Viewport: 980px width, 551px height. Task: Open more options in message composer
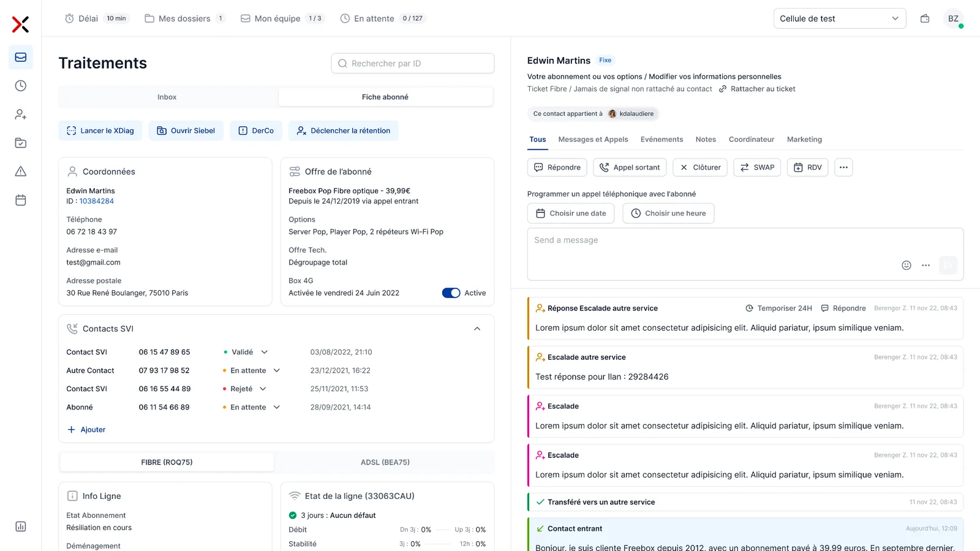(925, 265)
